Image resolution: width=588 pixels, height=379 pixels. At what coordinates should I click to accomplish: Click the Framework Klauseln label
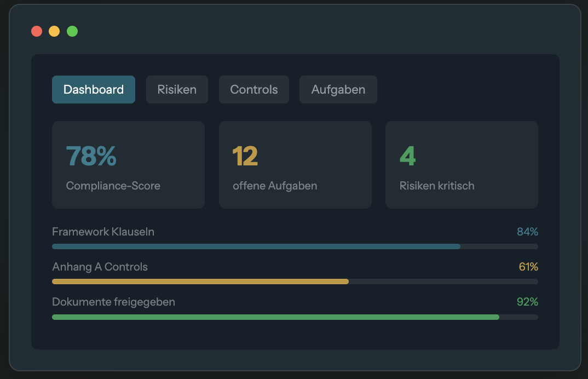(x=103, y=232)
